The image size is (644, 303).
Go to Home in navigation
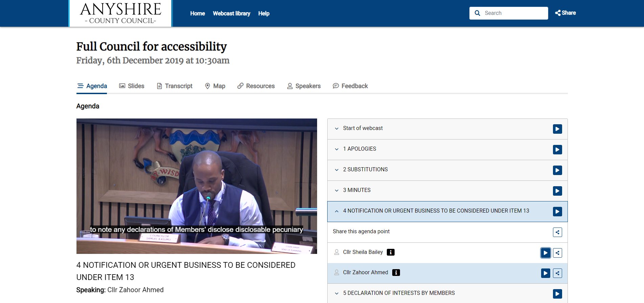click(x=198, y=14)
